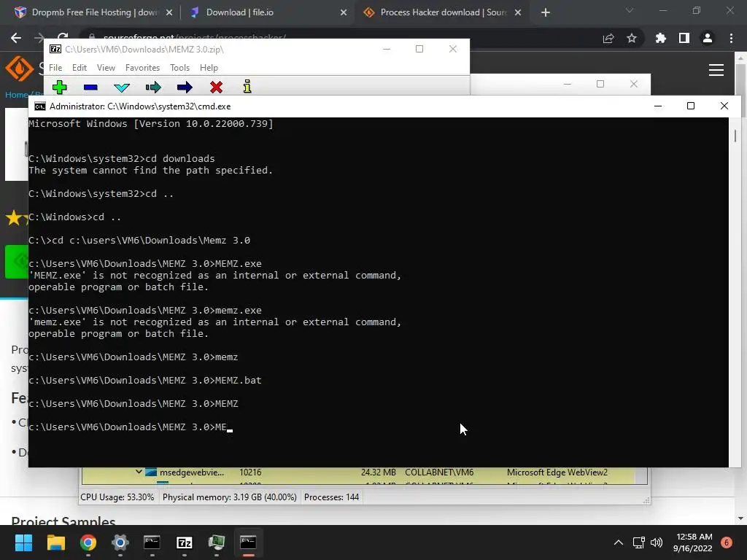Open the File menu in 7-Zip

tap(55, 68)
